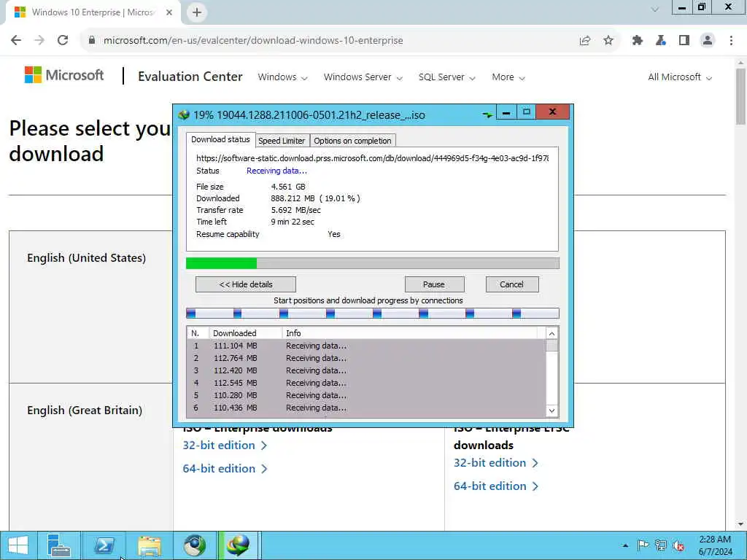The height and width of the screenshot is (560, 747).
Task: Click the connections progress segment bar
Action: (373, 314)
